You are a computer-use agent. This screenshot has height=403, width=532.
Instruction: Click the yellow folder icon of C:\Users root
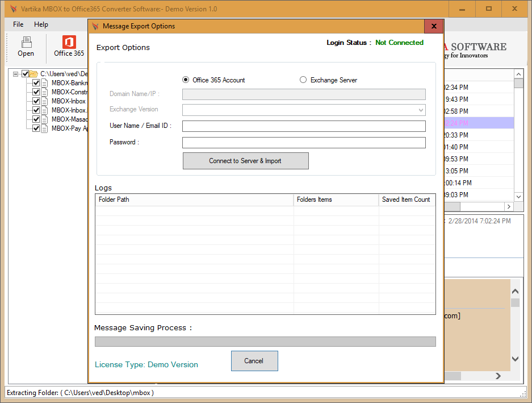click(x=33, y=74)
